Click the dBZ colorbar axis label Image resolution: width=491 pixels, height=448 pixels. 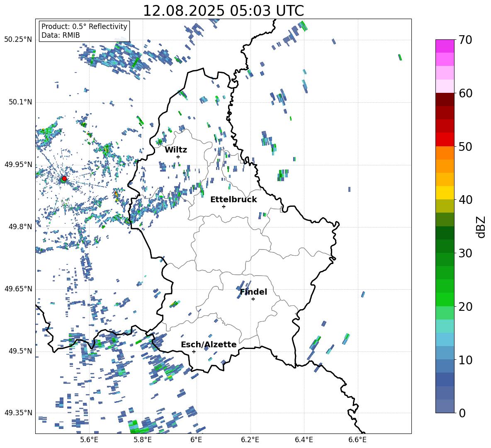[x=481, y=227]
